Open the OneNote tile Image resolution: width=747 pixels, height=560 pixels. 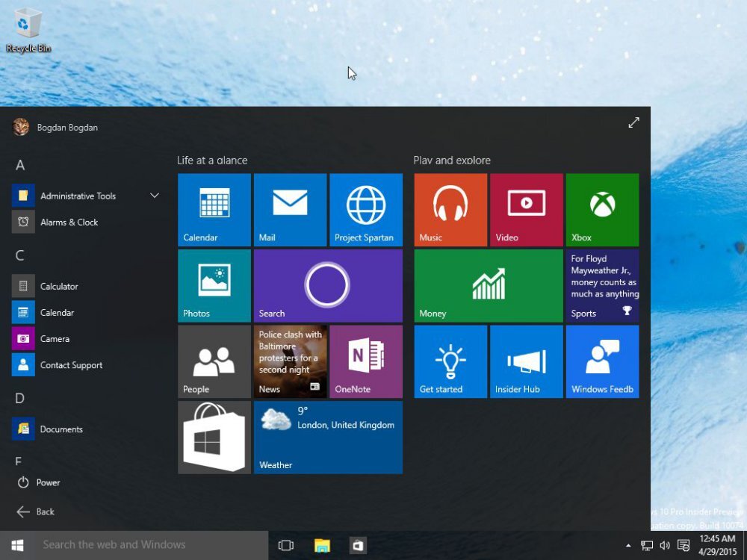pyautogui.click(x=366, y=361)
